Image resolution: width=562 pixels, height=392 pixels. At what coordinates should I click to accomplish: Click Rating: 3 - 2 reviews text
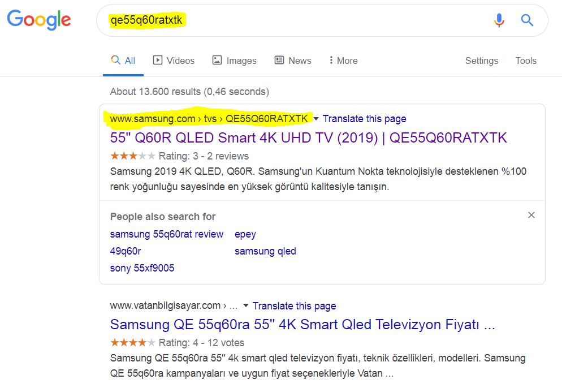[x=204, y=156]
